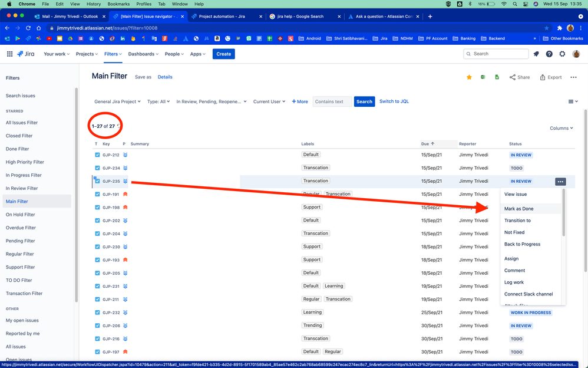Click the checkmark icon beside GJP-232

pos(97,312)
